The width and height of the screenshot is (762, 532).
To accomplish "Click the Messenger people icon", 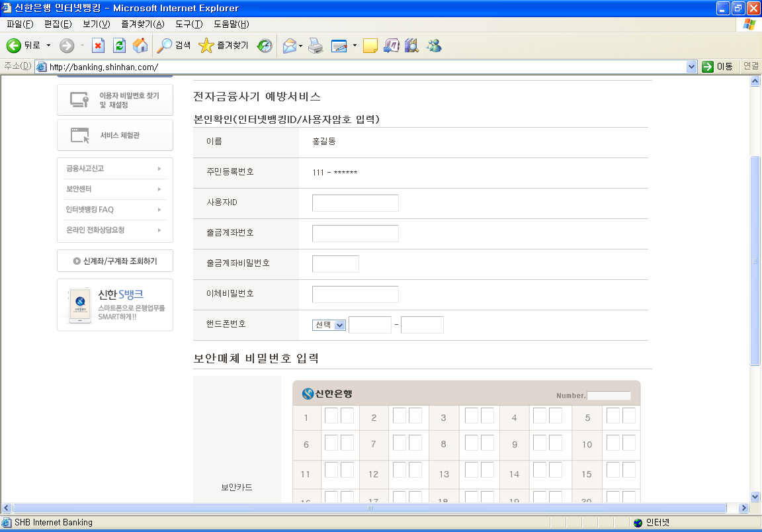I will tap(434, 46).
